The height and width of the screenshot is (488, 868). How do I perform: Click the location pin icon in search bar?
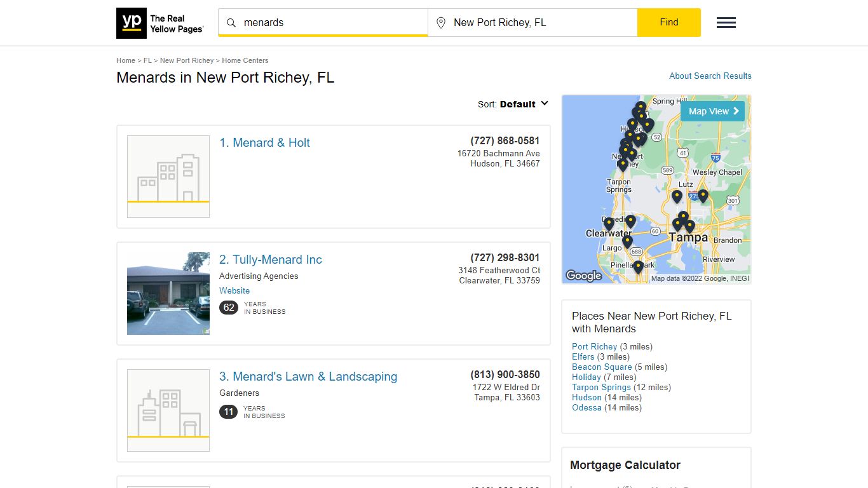tap(441, 23)
